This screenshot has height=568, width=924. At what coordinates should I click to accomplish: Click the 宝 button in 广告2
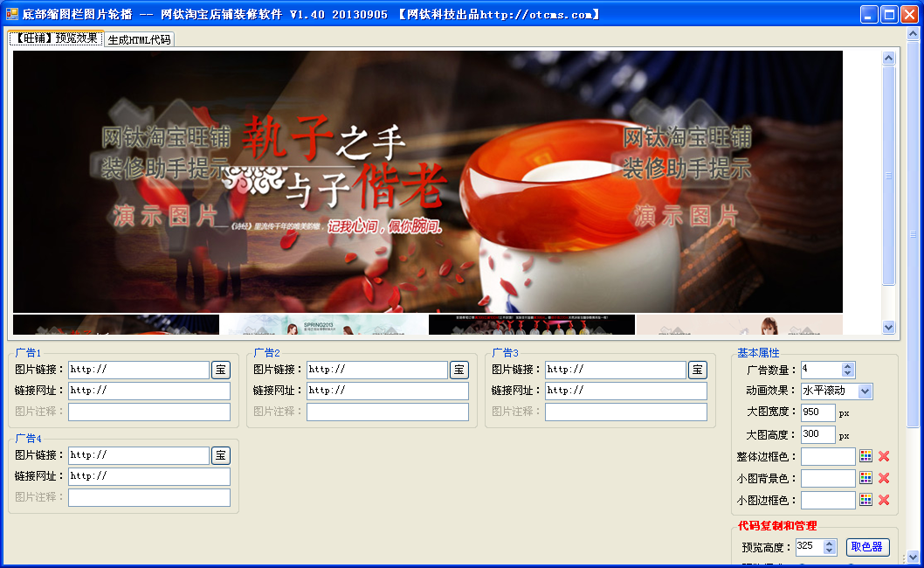click(x=459, y=370)
